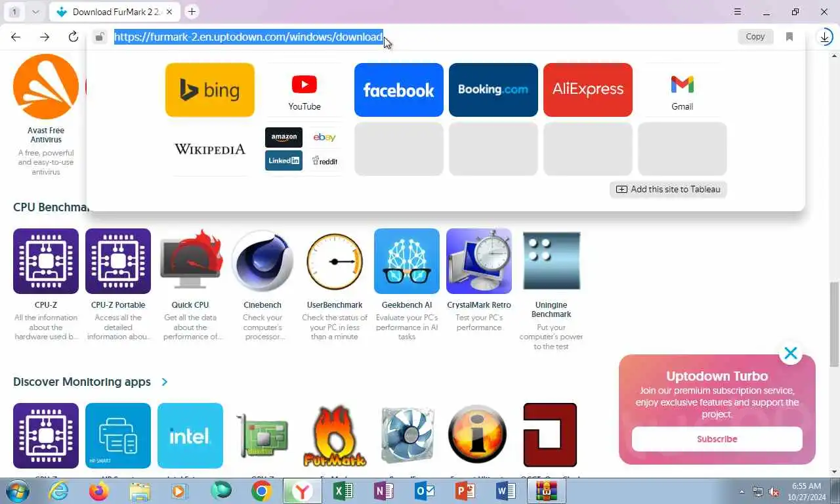
Task: Go forward to next page
Action: (45, 37)
